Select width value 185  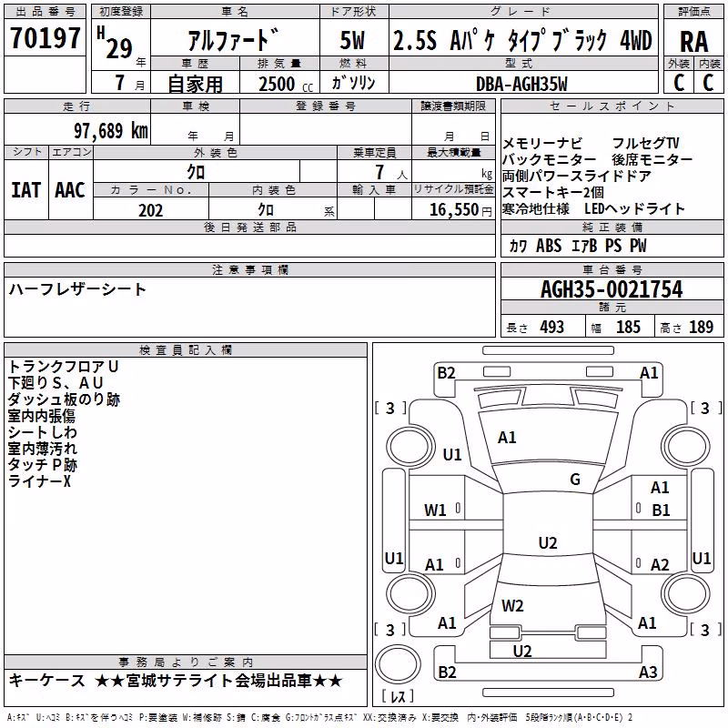click(628, 327)
